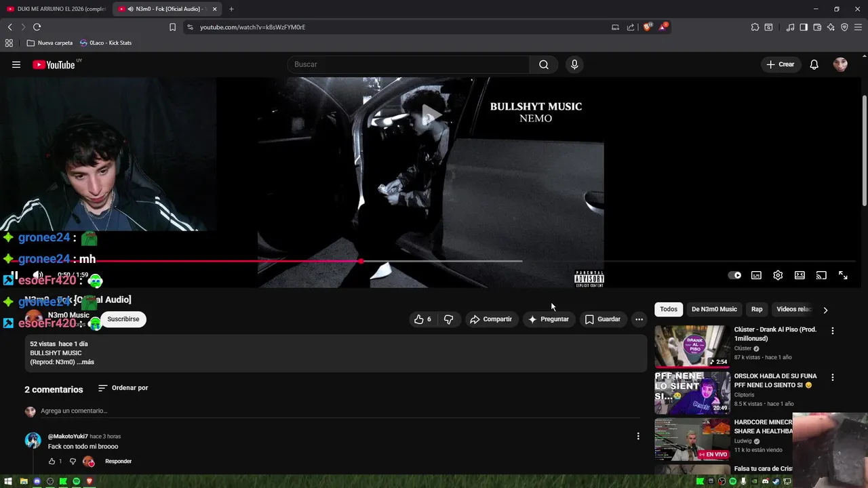Open the Preguntar AI button
The height and width of the screenshot is (488, 868).
pos(549,319)
